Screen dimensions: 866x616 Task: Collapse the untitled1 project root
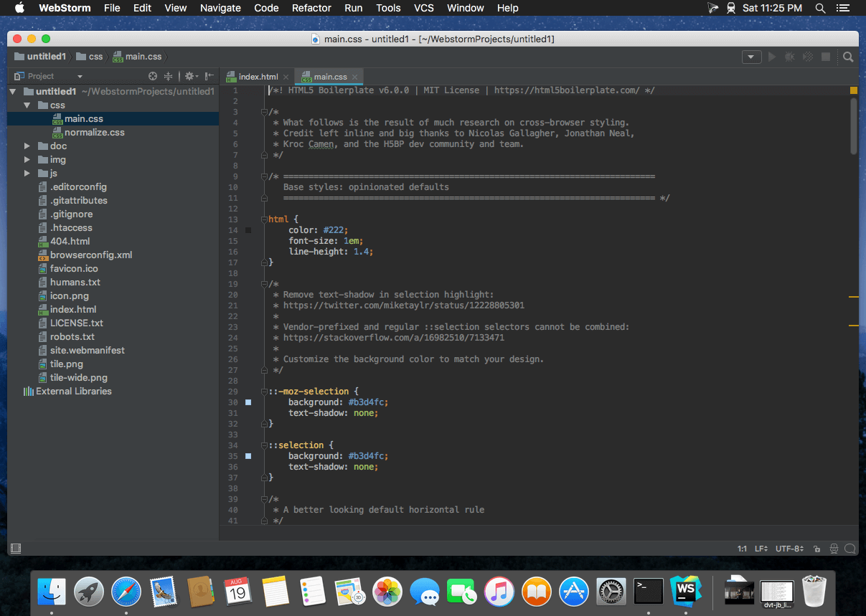click(13, 92)
